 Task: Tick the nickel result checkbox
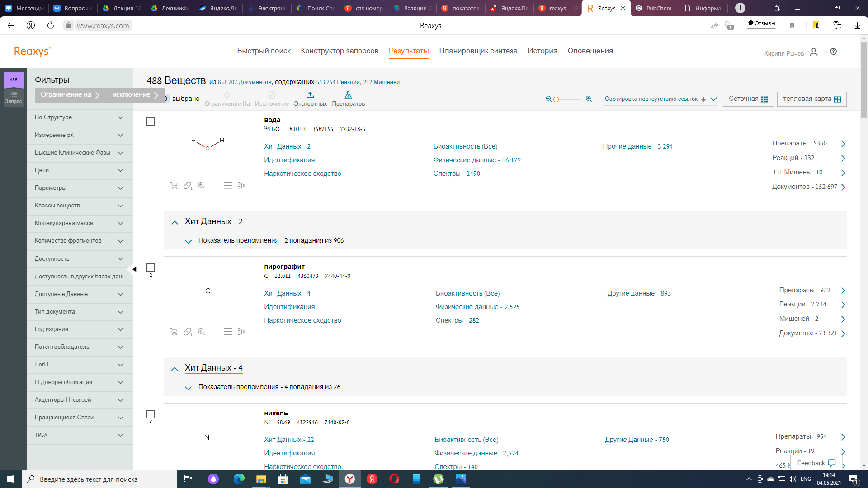[x=151, y=414]
